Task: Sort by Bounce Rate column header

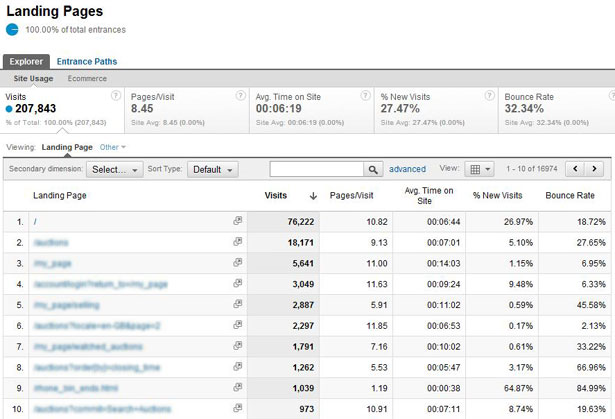Action: [570, 195]
